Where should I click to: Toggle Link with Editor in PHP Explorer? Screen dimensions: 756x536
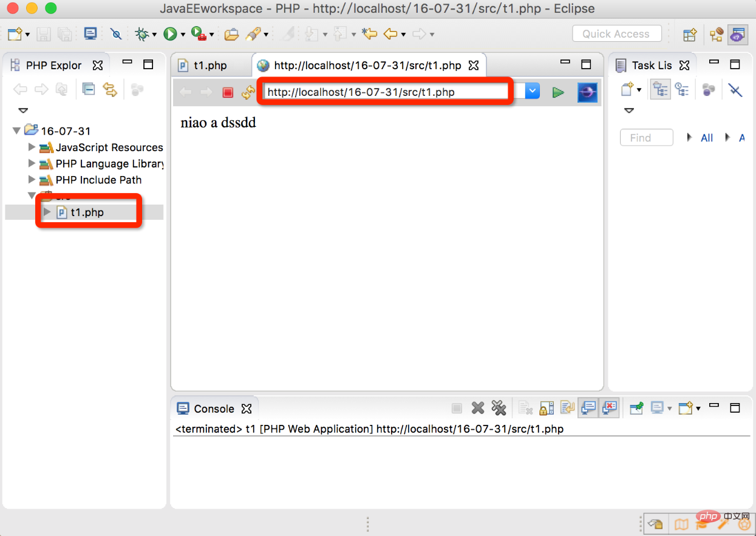coord(109,89)
